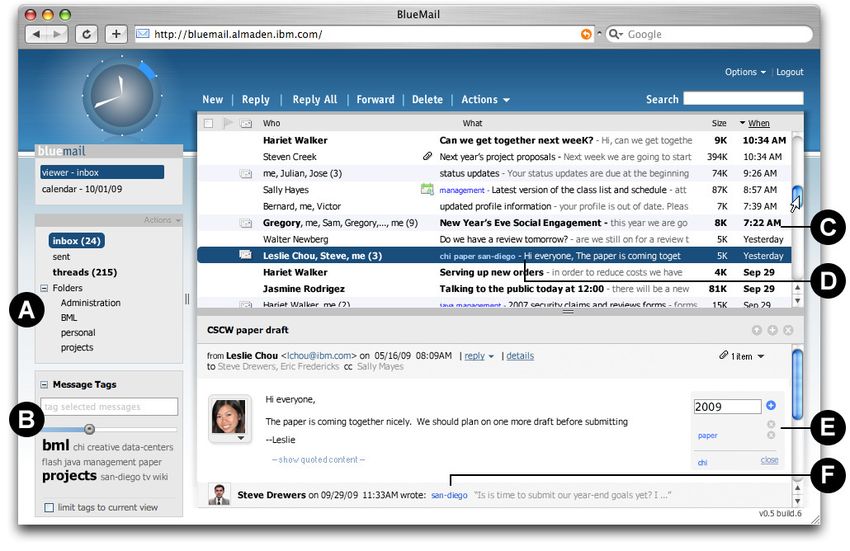Click the x circle icon in the CSCW header
Image resolution: width=850 pixels, height=551 pixels.
[788, 330]
